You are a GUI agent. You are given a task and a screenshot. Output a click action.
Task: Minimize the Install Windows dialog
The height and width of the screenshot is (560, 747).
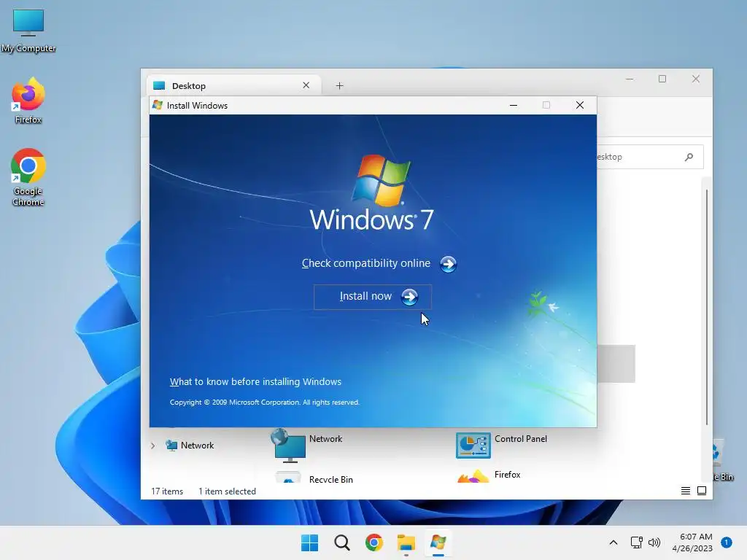pos(514,105)
